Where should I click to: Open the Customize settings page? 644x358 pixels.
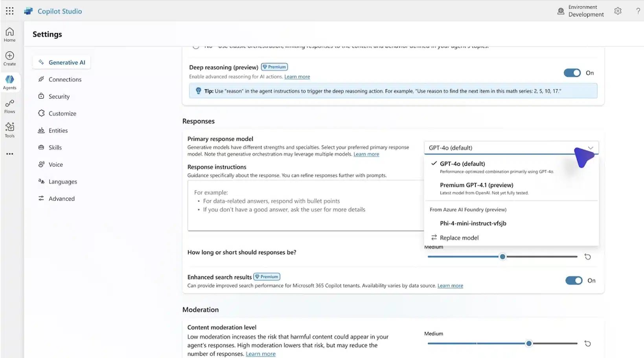click(x=57, y=113)
